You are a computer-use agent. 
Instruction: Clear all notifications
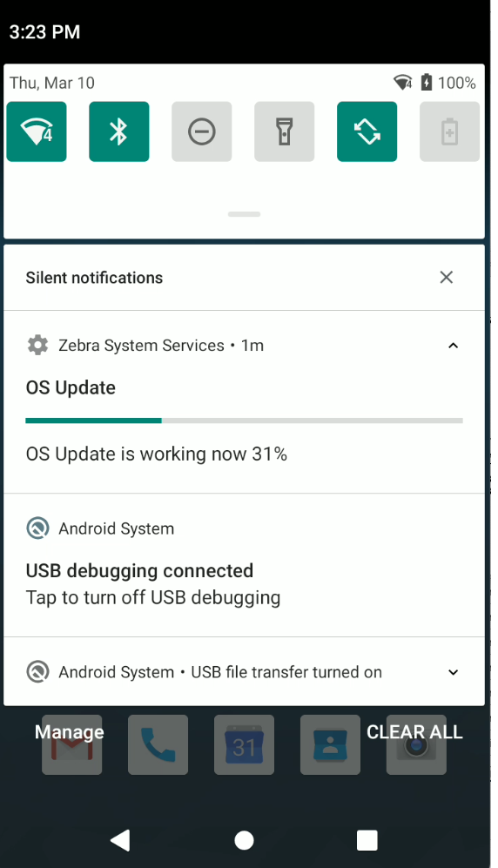414,732
